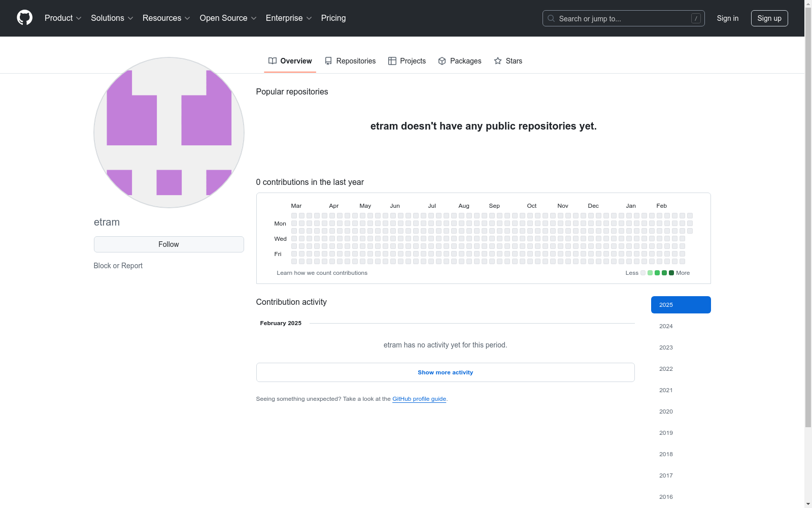
Task: Click Show more activity button
Action: 446,372
